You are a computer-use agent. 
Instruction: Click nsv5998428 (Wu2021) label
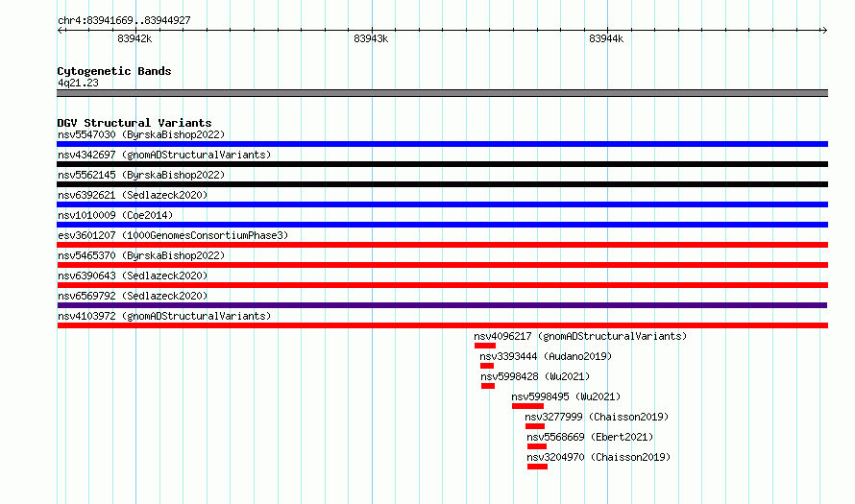tap(535, 376)
